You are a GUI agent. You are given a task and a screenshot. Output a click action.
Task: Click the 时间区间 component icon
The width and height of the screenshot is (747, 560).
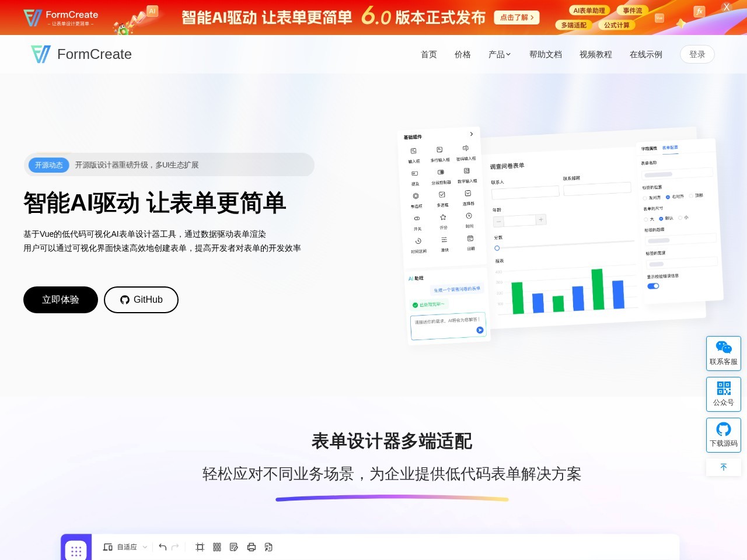[418, 241]
